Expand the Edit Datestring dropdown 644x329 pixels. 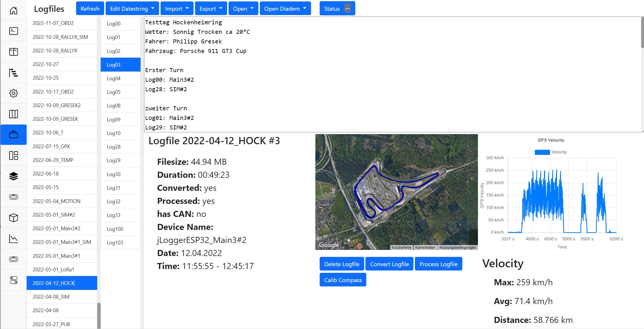click(132, 9)
